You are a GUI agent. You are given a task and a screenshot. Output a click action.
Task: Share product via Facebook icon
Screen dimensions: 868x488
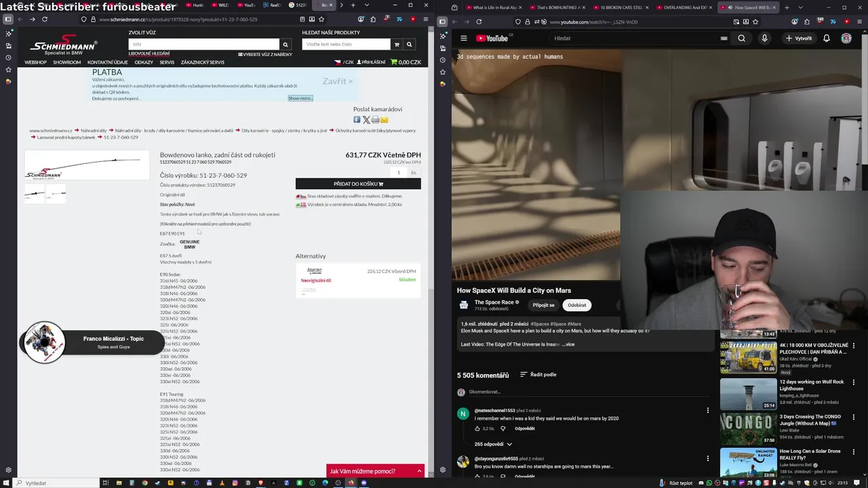pyautogui.click(x=357, y=120)
